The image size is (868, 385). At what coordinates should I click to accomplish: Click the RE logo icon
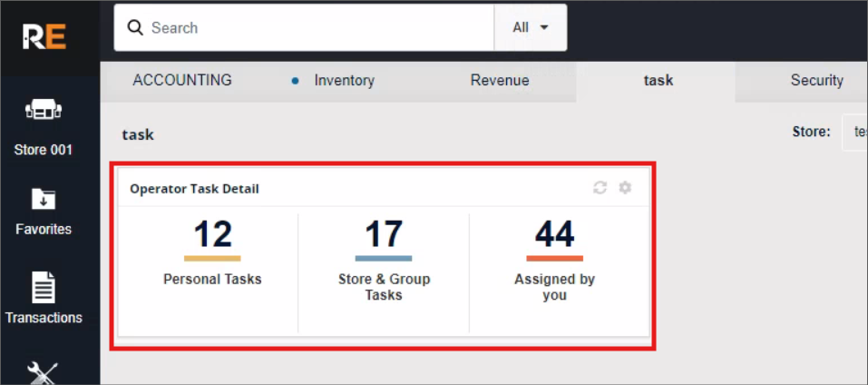(44, 37)
